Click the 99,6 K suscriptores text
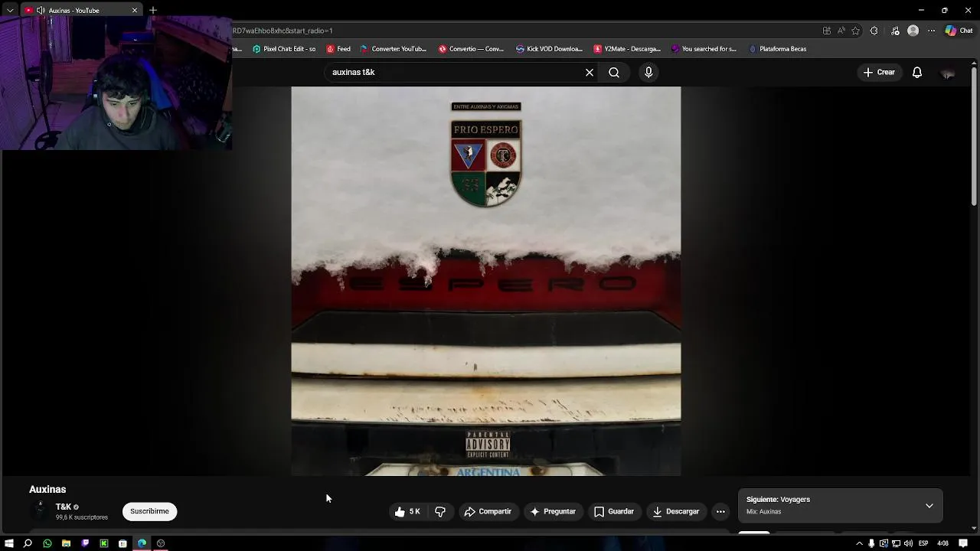This screenshot has height=551, width=980. tap(81, 517)
